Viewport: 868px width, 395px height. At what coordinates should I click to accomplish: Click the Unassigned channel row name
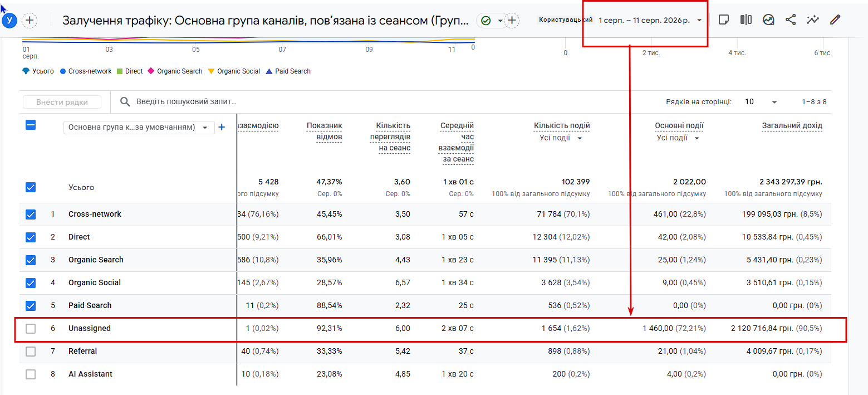click(89, 328)
